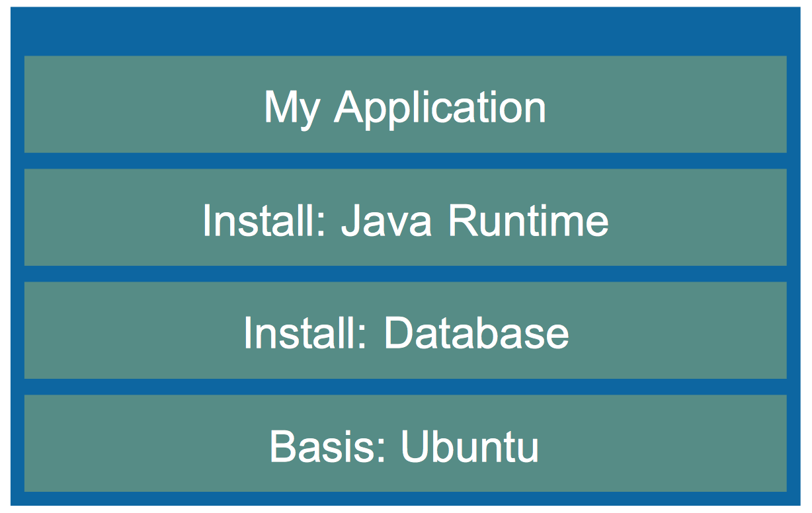This screenshot has height=513, width=812.
Task: Select the Install: Java Runtime layer
Action: [405, 217]
